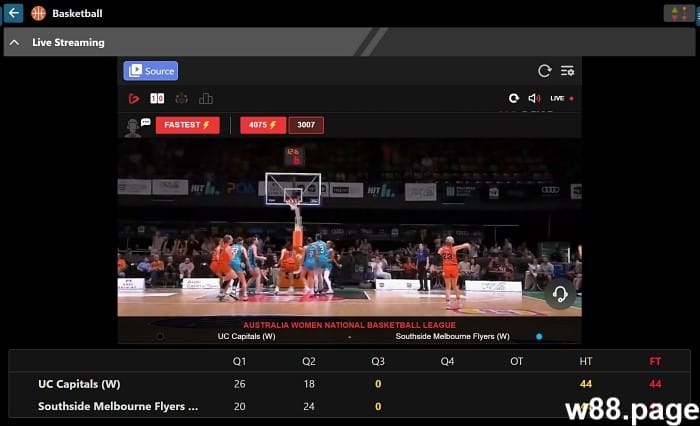The height and width of the screenshot is (426, 700).
Task: Click the Southside Melbourne Flyers team row
Action: pos(350,406)
